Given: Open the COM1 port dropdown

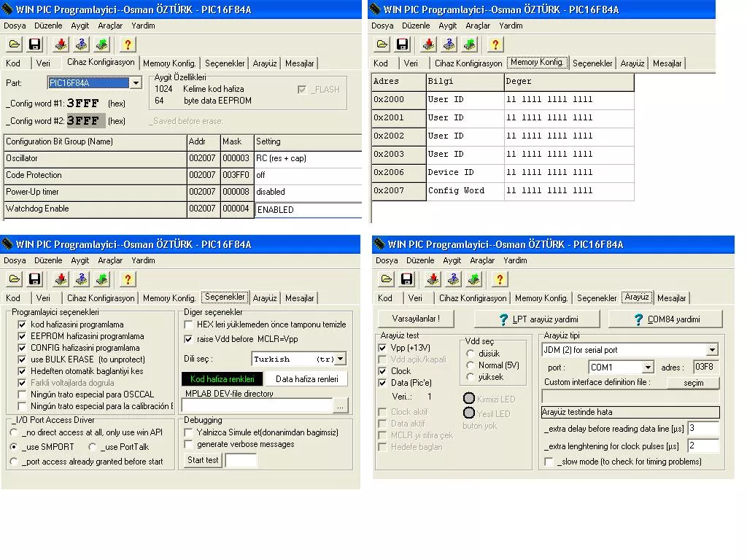Looking at the screenshot, I should [647, 367].
